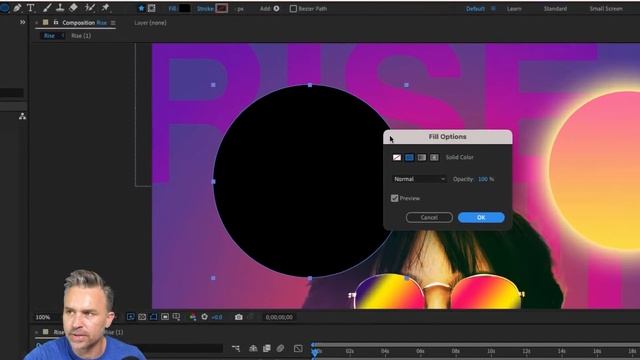The width and height of the screenshot is (640, 360).
Task: Click the reset exposure icon
Action: [x=204, y=317]
